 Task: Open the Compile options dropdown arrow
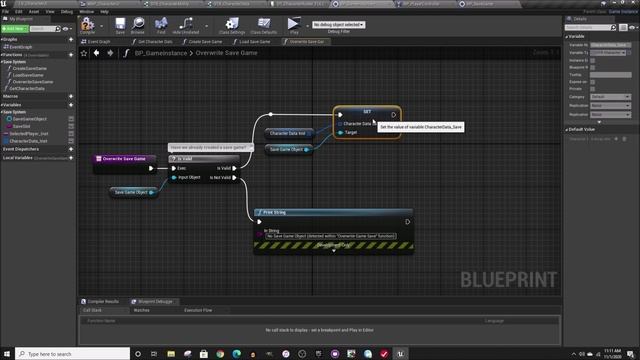pyautogui.click(x=101, y=27)
